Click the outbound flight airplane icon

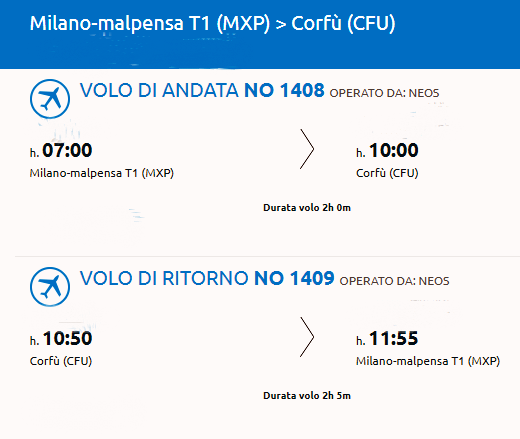point(50,99)
